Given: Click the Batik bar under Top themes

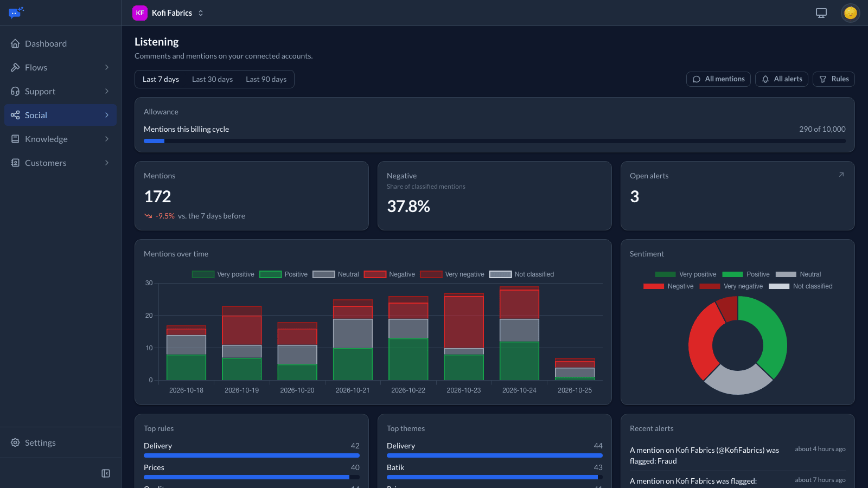Looking at the screenshot, I should tap(495, 477).
